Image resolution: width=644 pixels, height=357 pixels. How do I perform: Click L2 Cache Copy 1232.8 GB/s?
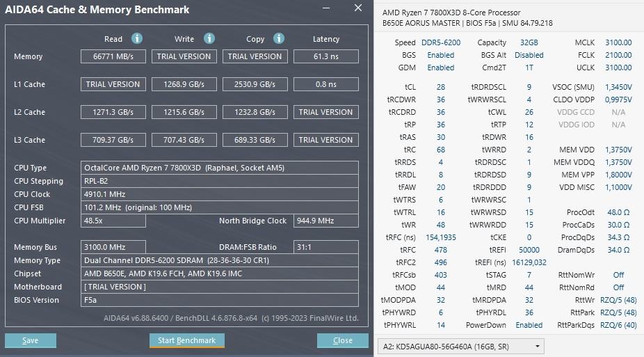click(255, 112)
